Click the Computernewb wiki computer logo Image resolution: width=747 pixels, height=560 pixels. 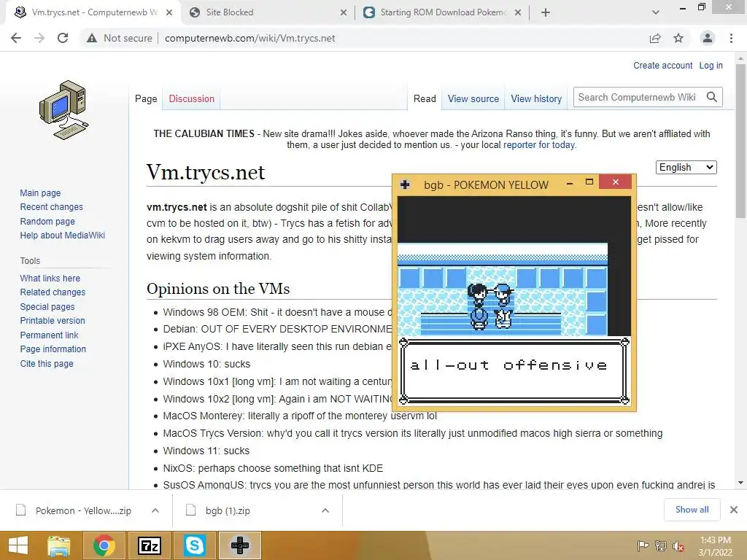(64, 110)
